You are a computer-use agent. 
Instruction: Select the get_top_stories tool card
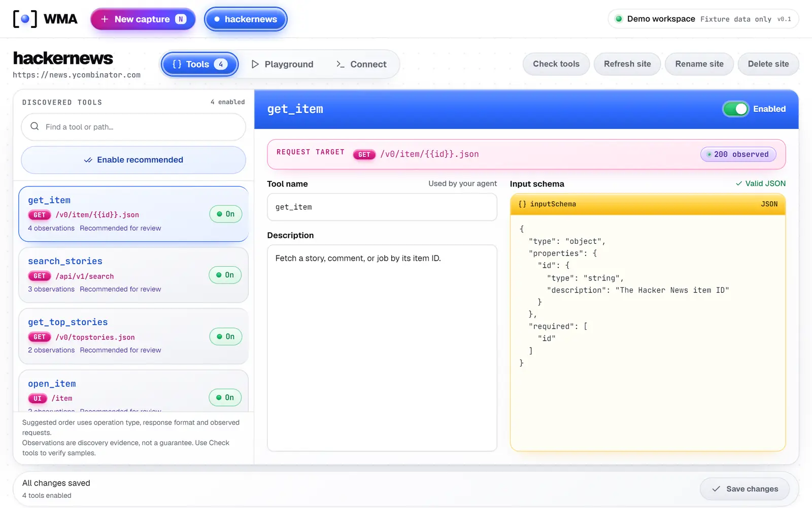pos(133,336)
